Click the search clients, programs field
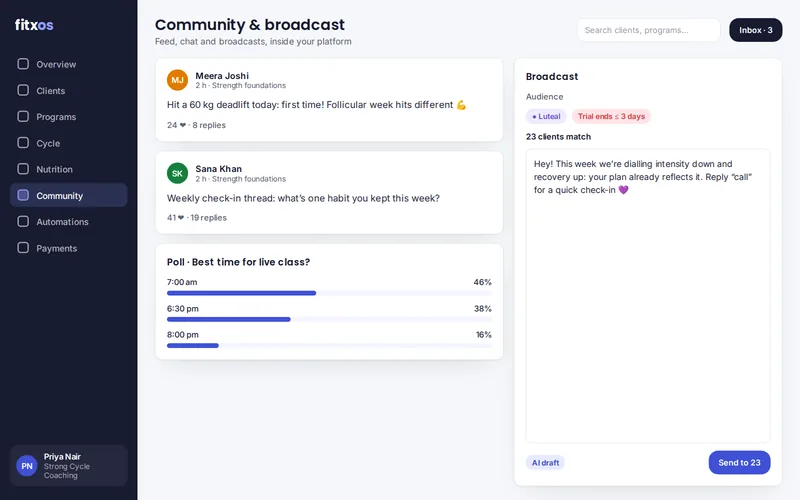 click(648, 30)
